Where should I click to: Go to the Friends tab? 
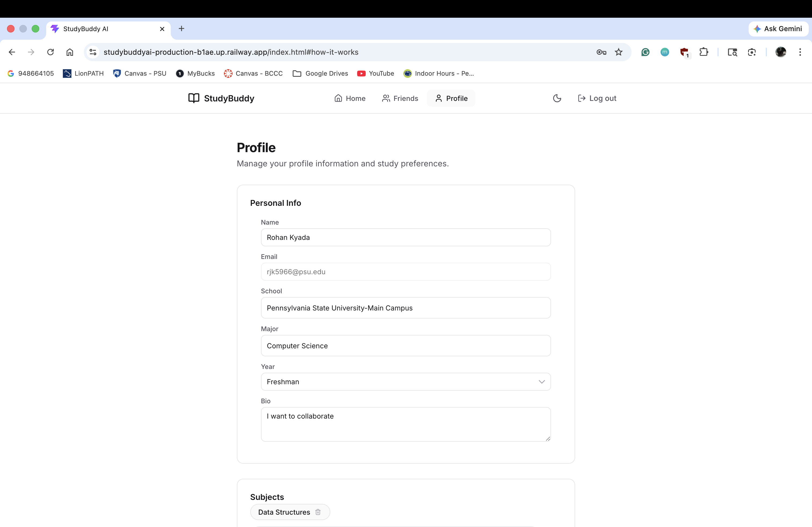pyautogui.click(x=400, y=98)
